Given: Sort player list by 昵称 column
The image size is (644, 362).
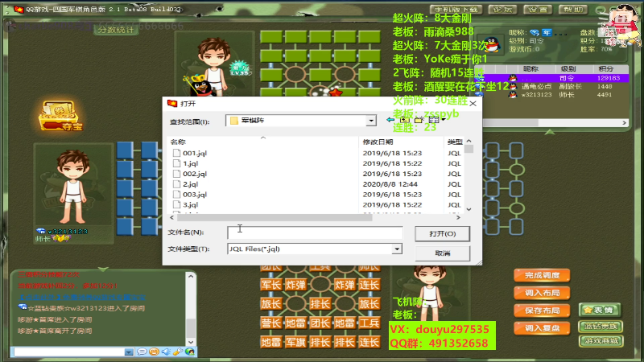Looking at the screenshot, I should click(x=530, y=69).
